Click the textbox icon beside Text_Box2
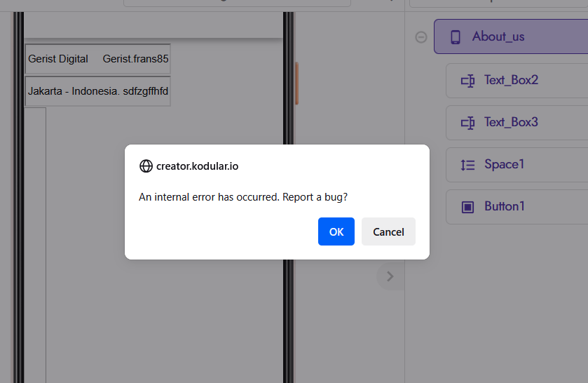 coord(467,81)
